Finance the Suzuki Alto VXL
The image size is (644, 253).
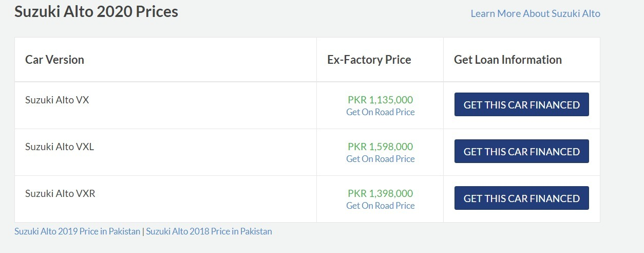[x=522, y=152]
